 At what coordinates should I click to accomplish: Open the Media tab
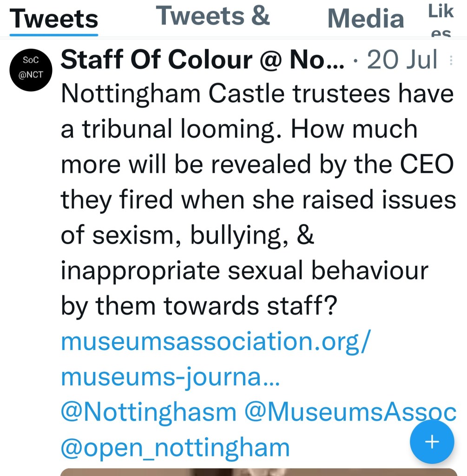[365, 19]
